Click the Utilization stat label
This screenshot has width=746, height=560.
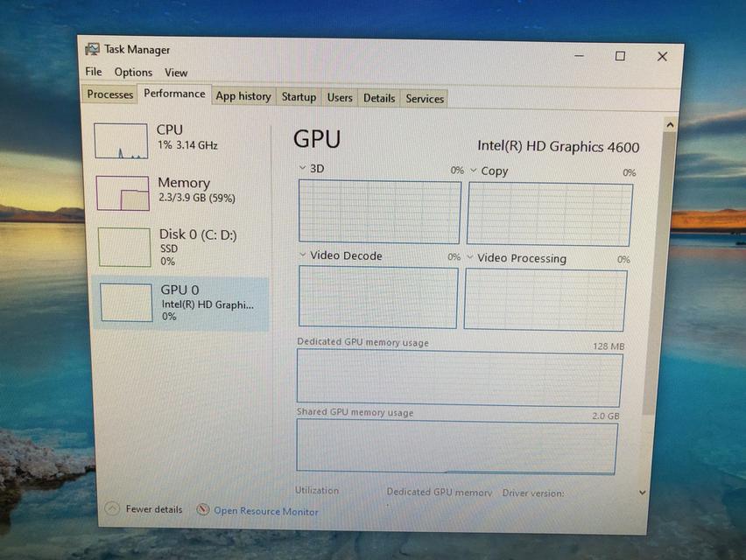tap(317, 490)
